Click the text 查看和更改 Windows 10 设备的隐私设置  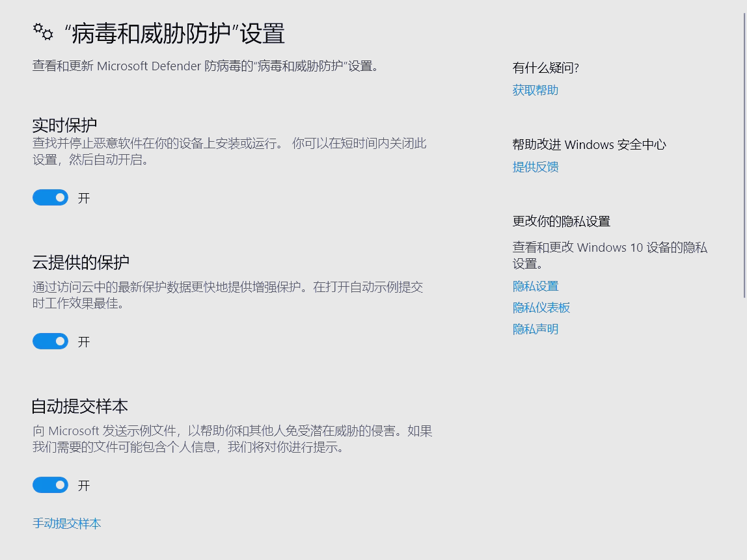609,255
